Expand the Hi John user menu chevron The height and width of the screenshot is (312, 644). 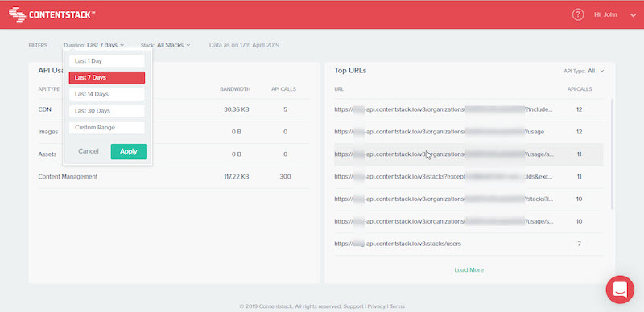coord(633,15)
